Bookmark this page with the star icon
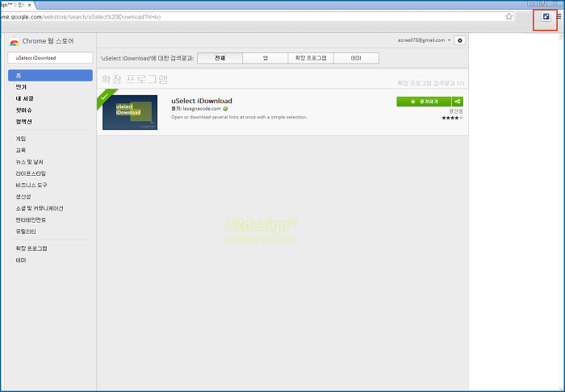Screen dimensions: 565x392 [508, 17]
